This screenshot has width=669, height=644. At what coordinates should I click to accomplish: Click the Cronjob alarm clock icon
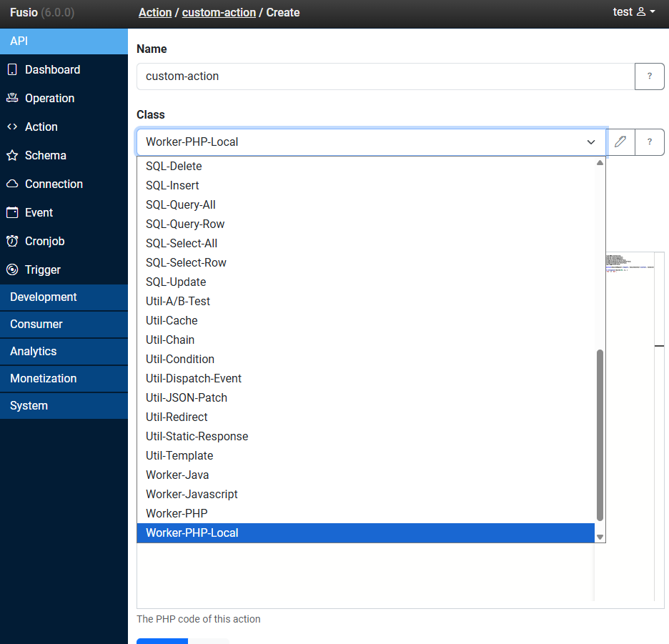pos(12,241)
